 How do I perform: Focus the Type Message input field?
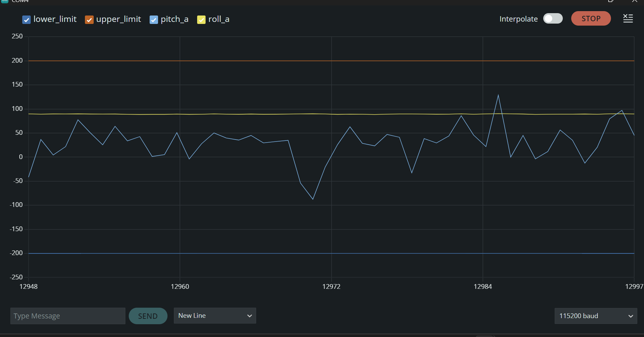(68, 316)
